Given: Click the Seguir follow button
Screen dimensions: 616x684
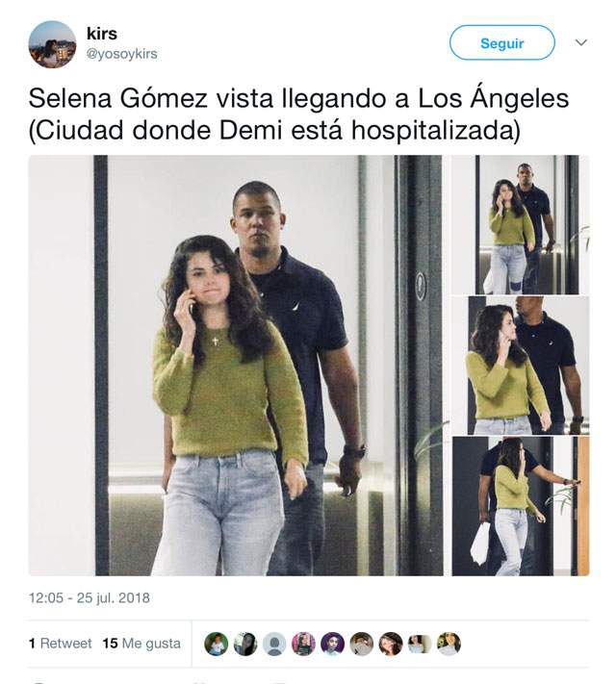Looking at the screenshot, I should pos(502,42).
